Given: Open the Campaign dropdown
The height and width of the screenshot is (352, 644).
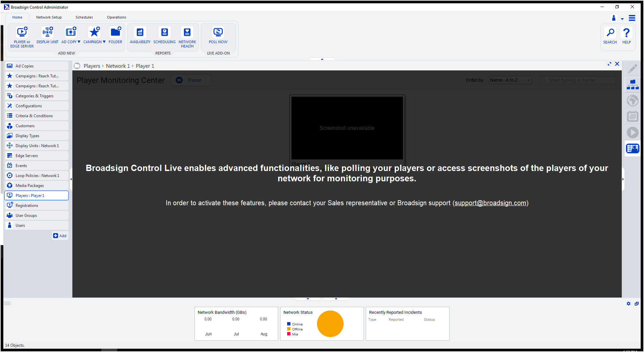Looking at the screenshot, I should (94, 35).
